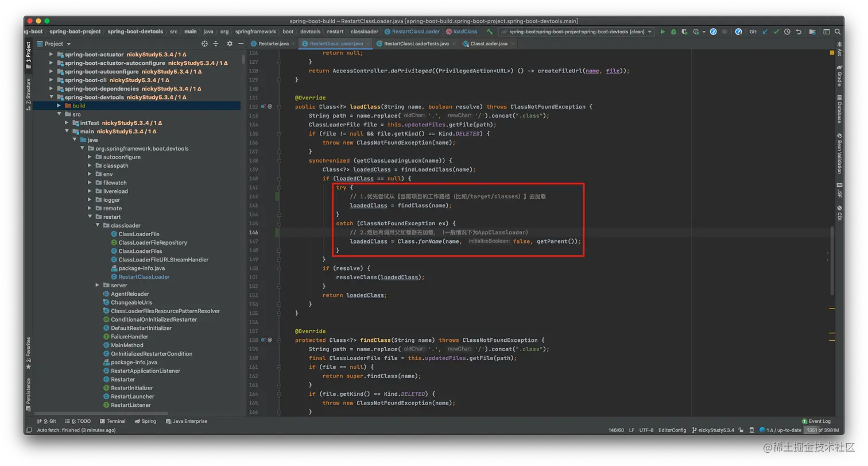Open the Ant tool window on right sidebar
The image size is (868, 466).
click(x=839, y=49)
